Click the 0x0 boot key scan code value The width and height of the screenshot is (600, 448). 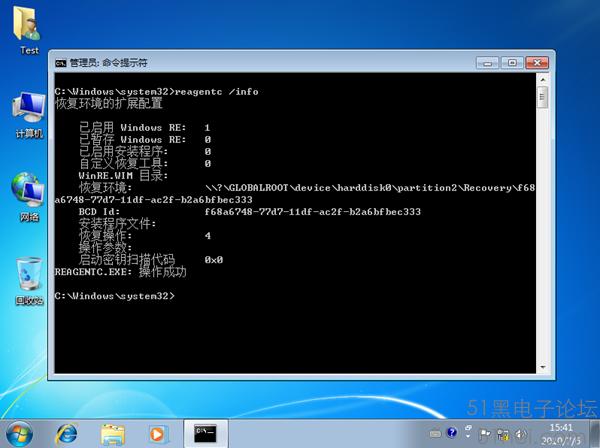coord(214,260)
